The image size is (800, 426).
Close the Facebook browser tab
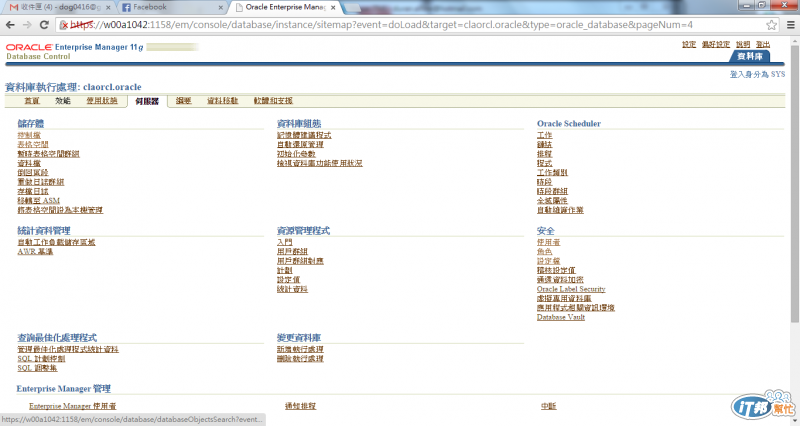(x=220, y=8)
